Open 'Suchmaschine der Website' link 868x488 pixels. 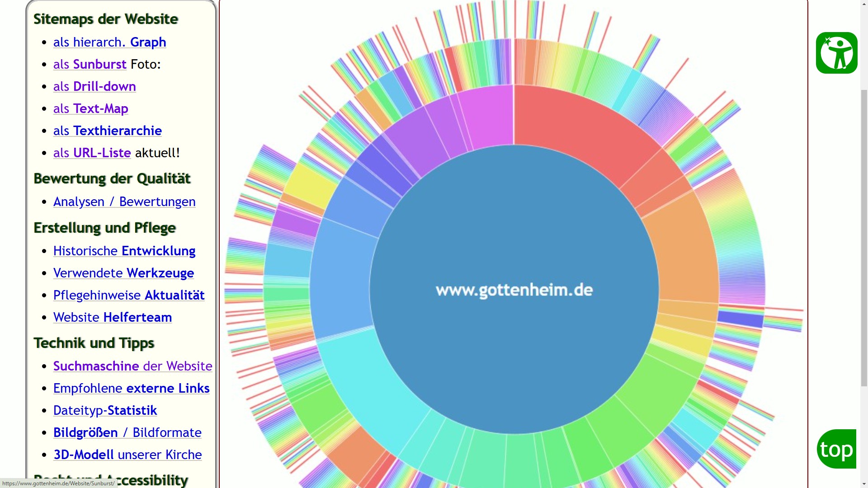click(x=132, y=366)
